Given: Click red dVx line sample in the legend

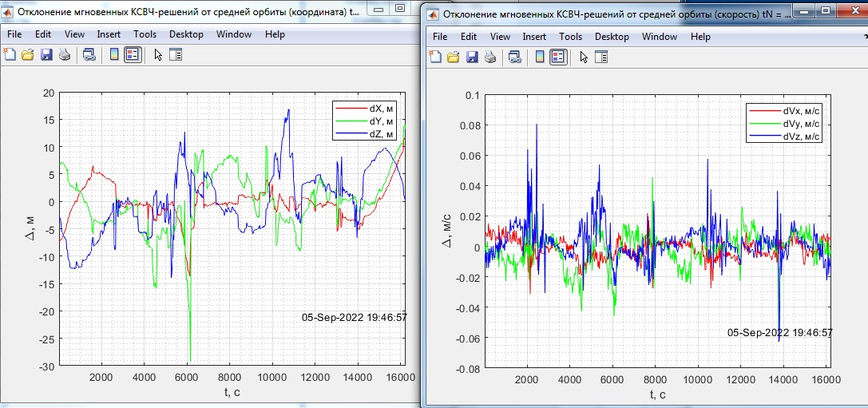Looking at the screenshot, I should (764, 111).
